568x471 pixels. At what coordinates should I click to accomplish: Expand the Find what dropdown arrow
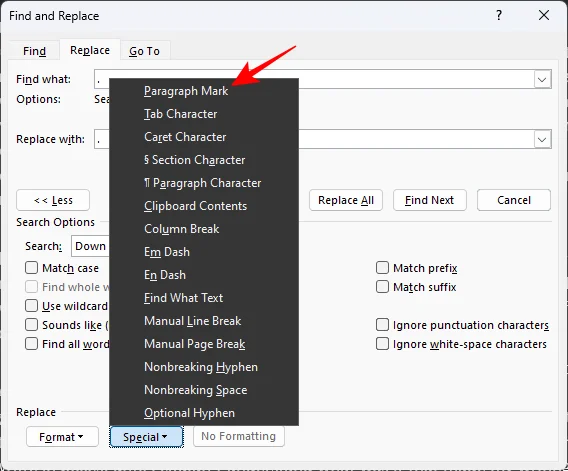point(542,79)
